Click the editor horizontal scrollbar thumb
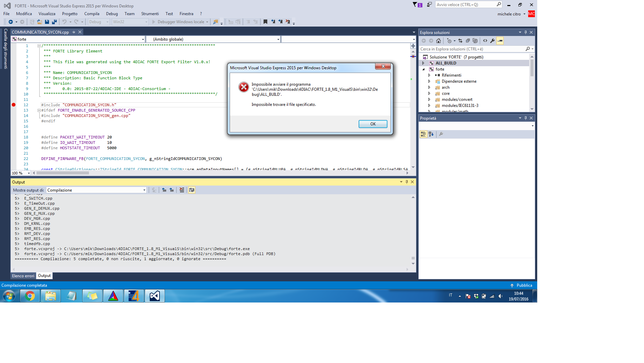The height and width of the screenshot is (363, 644). (63, 173)
